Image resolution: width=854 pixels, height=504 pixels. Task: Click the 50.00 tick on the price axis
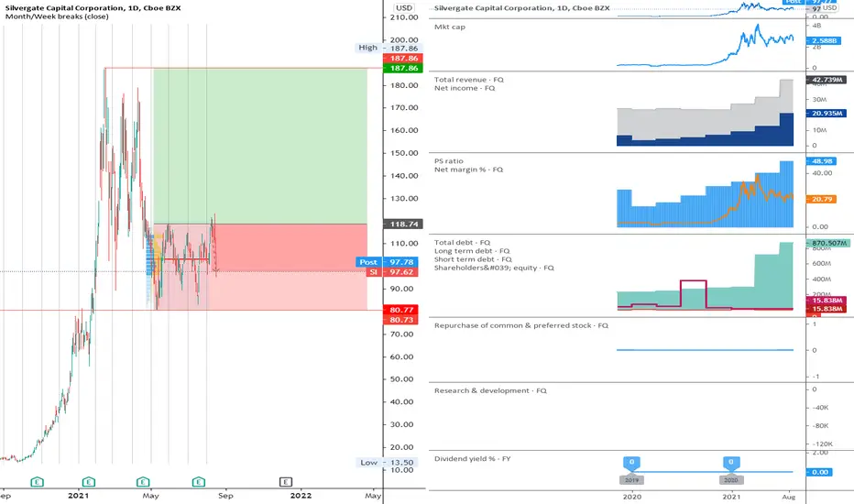pos(402,379)
